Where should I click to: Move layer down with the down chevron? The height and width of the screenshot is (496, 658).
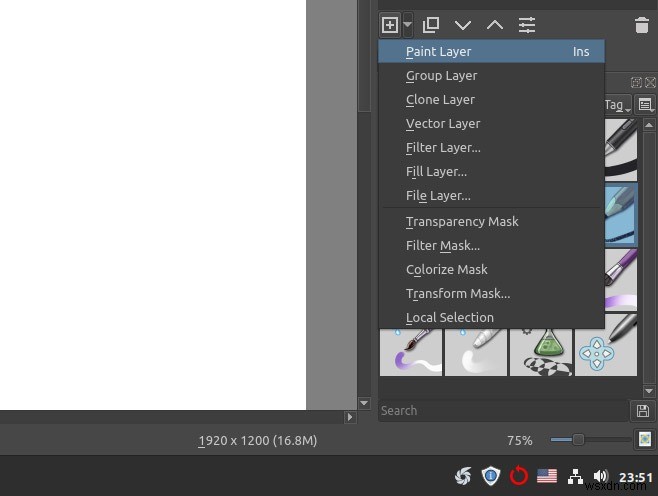point(462,25)
